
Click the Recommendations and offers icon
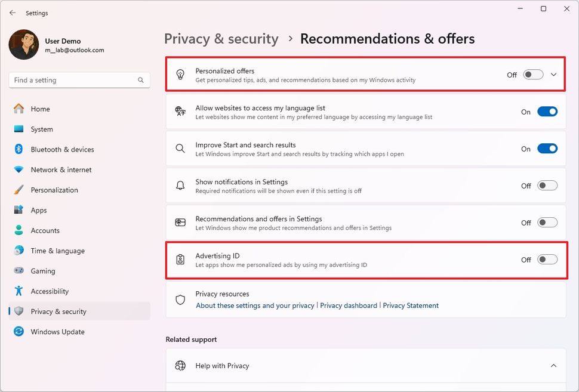coord(180,222)
